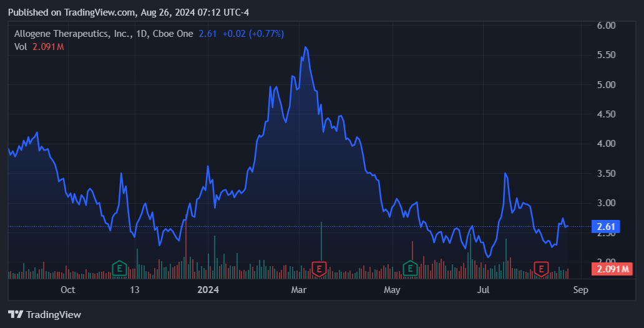The image size is (644, 328).
Task: Click the +0.02 (+0.77%) price change text
Action: click(x=253, y=34)
